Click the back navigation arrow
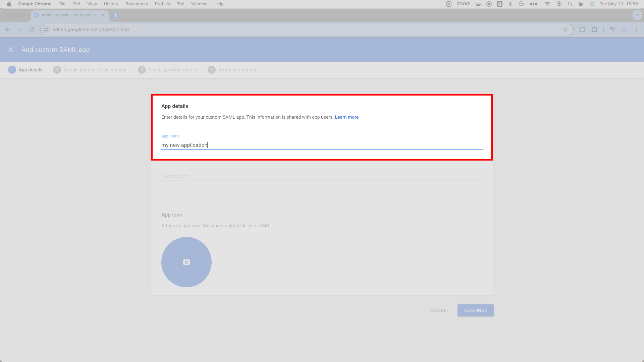Screen dimensions: 644x362 coord(7,29)
